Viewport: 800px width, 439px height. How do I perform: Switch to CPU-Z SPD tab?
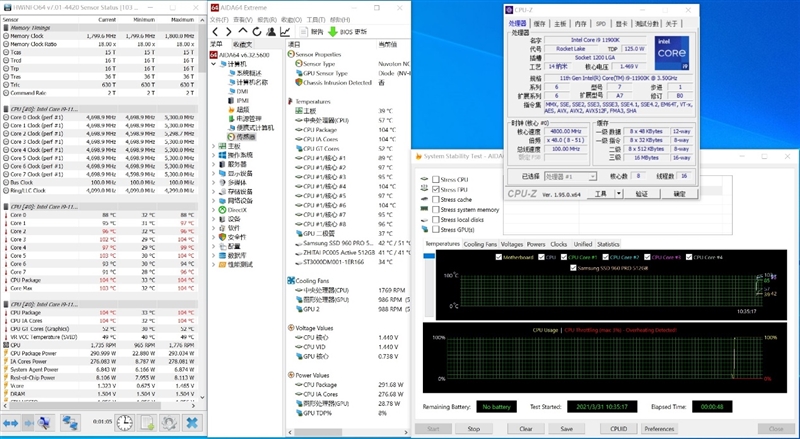(601, 23)
